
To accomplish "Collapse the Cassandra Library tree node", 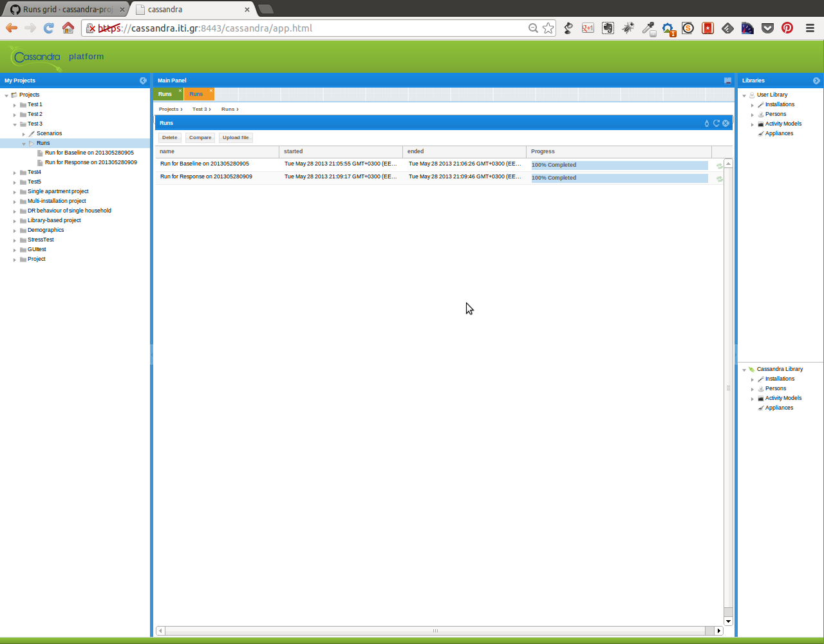I will point(744,370).
